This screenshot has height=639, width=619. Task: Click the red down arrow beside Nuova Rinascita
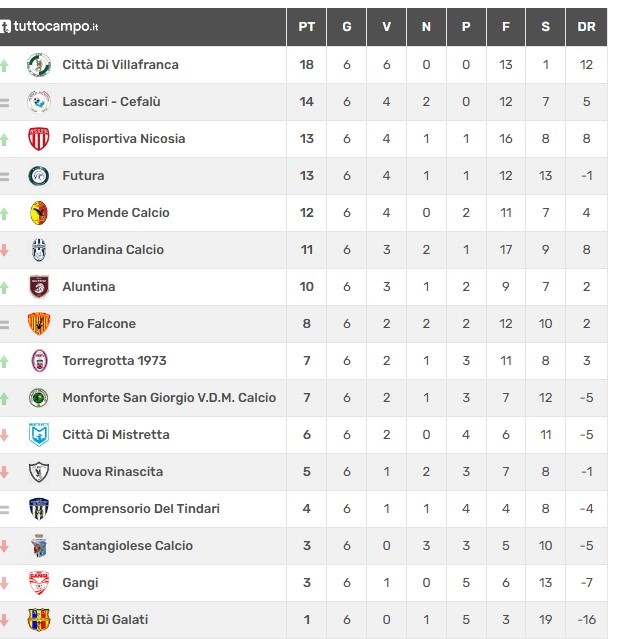click(4, 472)
